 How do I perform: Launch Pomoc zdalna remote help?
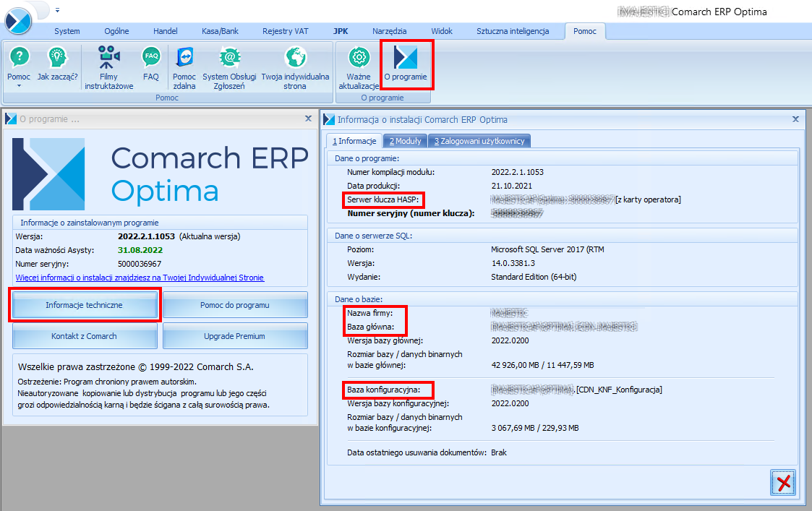point(184,58)
